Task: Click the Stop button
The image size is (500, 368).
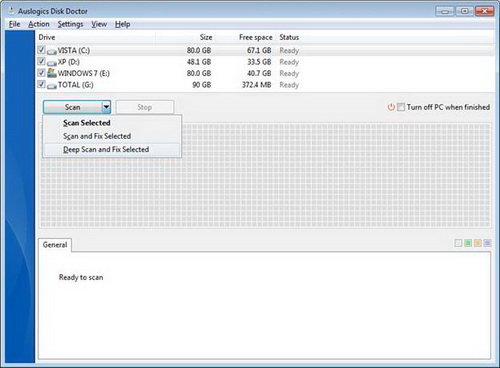Action: click(145, 107)
